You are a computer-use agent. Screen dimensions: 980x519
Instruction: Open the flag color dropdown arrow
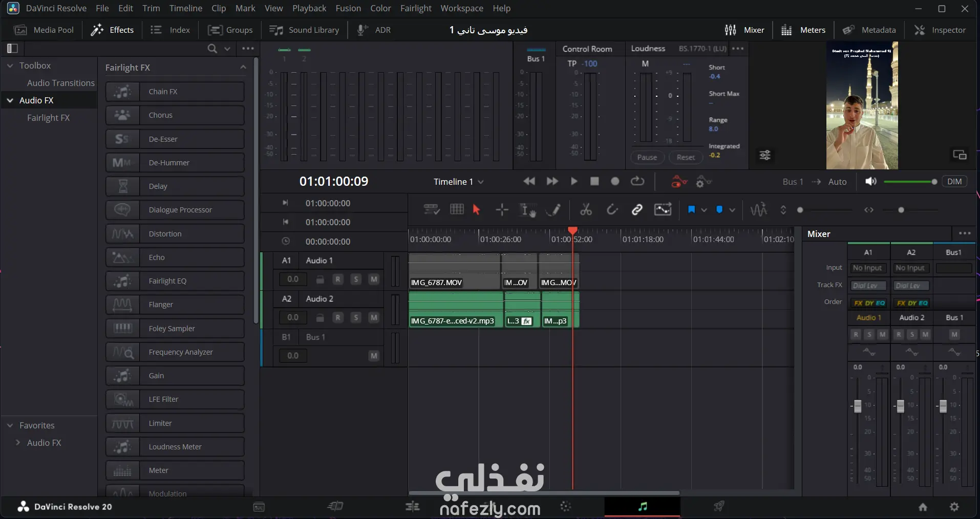pos(704,210)
